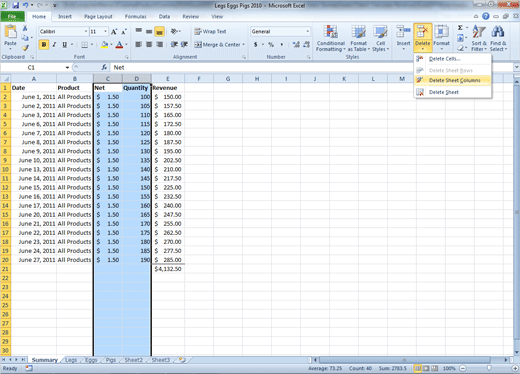Image resolution: width=520 pixels, height=374 pixels.
Task: Choose Delete Cells... from the menu
Action: pos(453,59)
